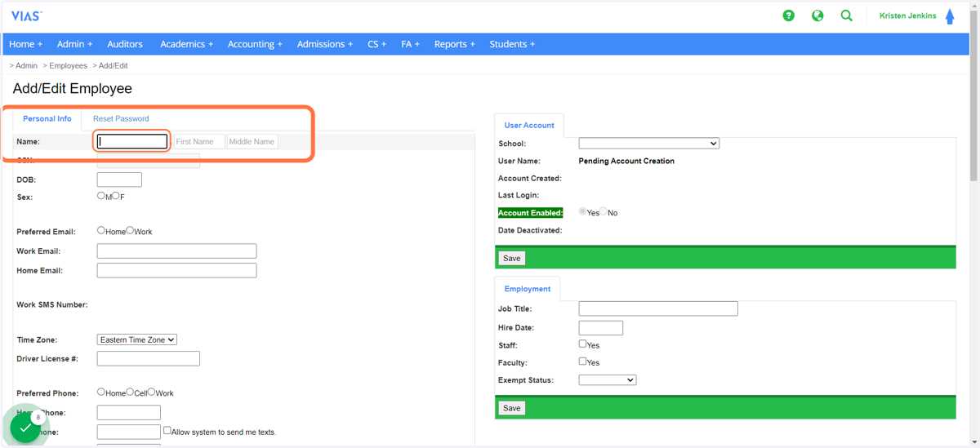The height and width of the screenshot is (448, 980).
Task: Expand the Admin menu
Action: click(75, 44)
